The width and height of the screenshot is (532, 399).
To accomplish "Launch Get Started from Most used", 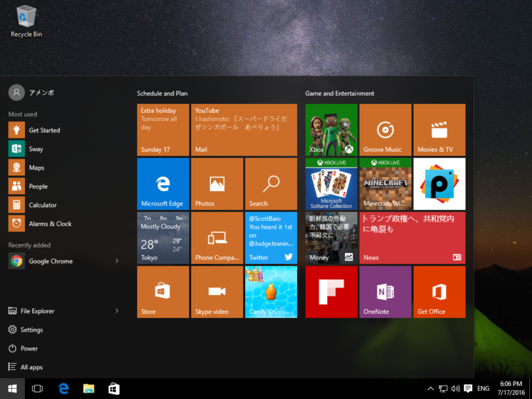I will click(x=64, y=130).
